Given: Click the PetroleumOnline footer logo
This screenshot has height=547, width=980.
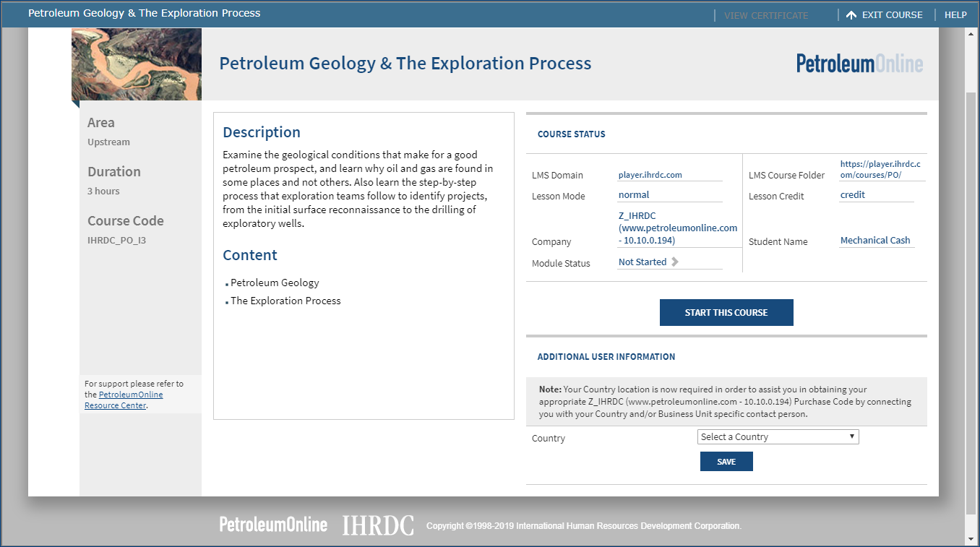Looking at the screenshot, I should point(273,525).
